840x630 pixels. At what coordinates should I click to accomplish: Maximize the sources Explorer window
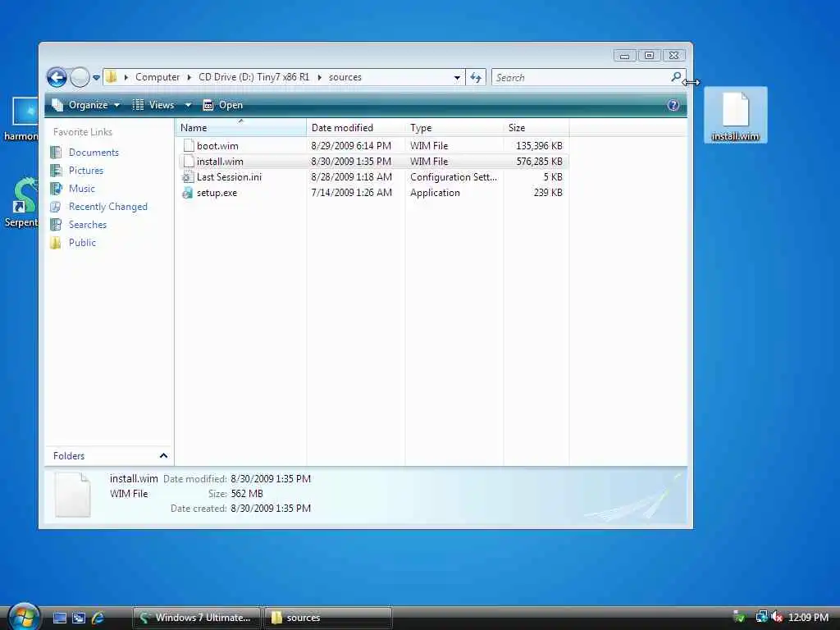[649, 55]
